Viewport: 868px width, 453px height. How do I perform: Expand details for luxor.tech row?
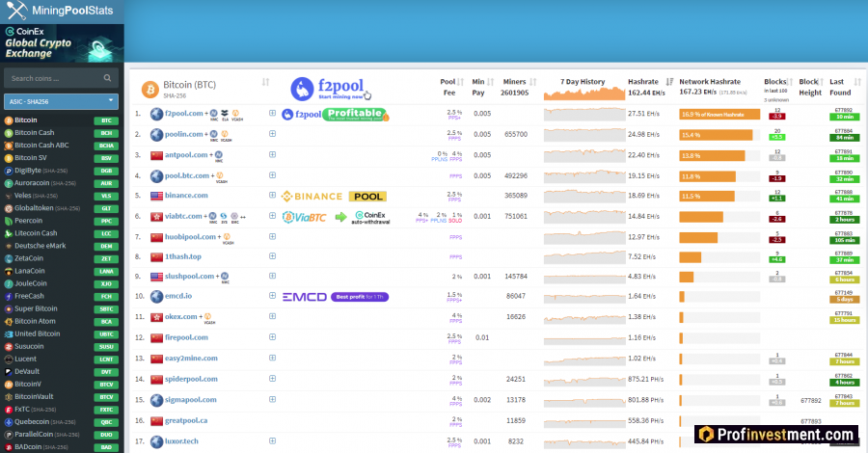pos(272,440)
